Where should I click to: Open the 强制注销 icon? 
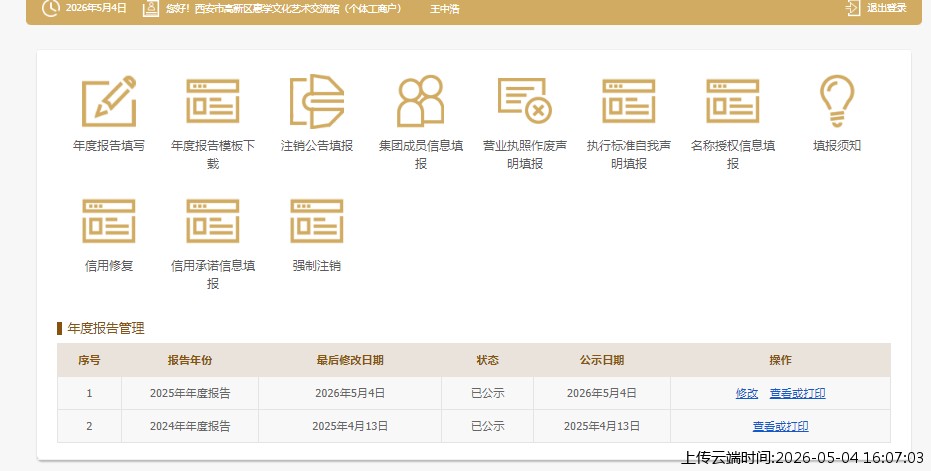pos(316,221)
